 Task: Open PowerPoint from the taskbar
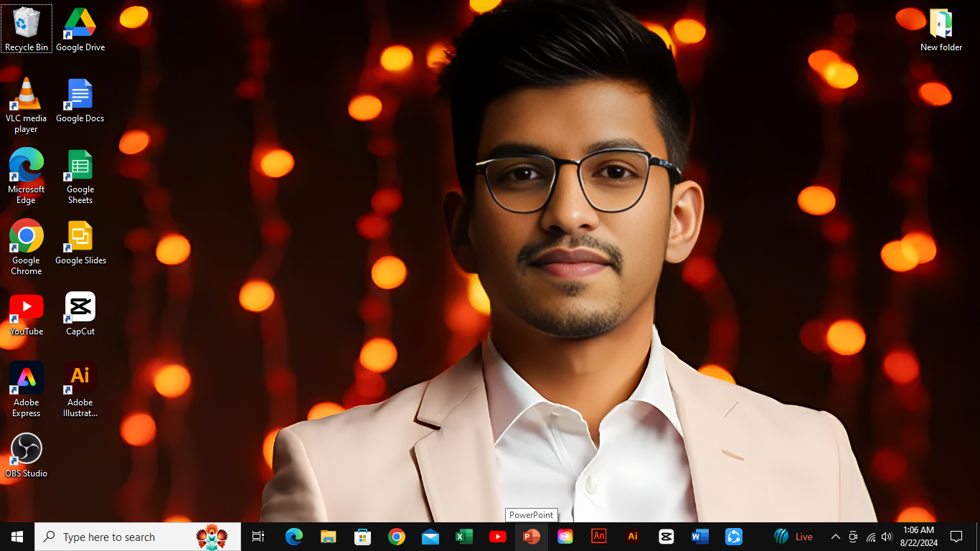[x=531, y=537]
